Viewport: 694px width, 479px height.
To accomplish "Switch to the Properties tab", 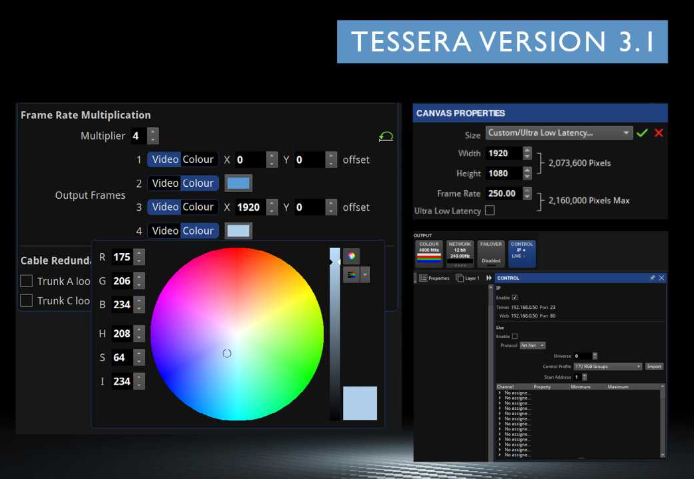I will coord(435,278).
